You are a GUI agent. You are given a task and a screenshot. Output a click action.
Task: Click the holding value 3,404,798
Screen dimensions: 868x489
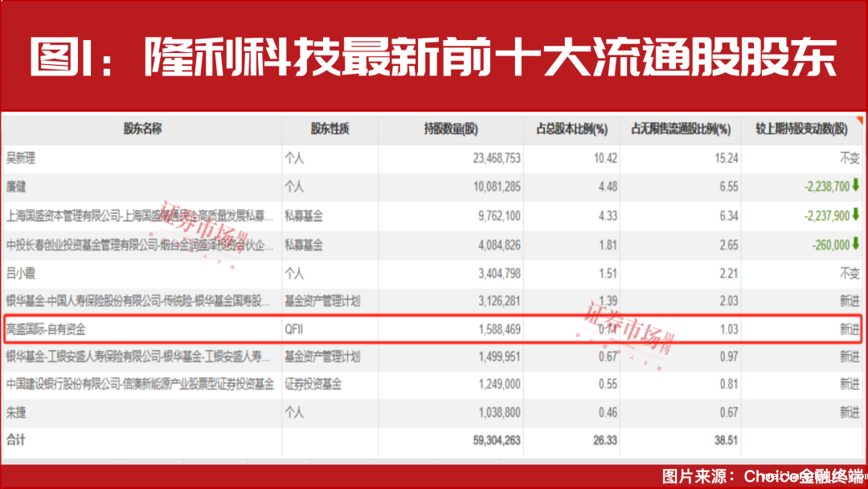(x=499, y=273)
